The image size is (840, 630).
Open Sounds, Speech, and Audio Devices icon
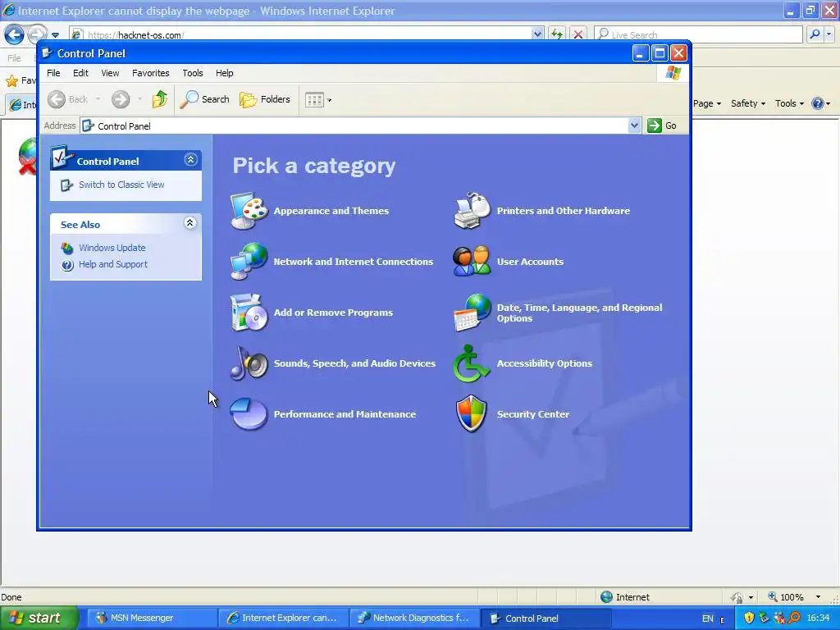(249, 363)
